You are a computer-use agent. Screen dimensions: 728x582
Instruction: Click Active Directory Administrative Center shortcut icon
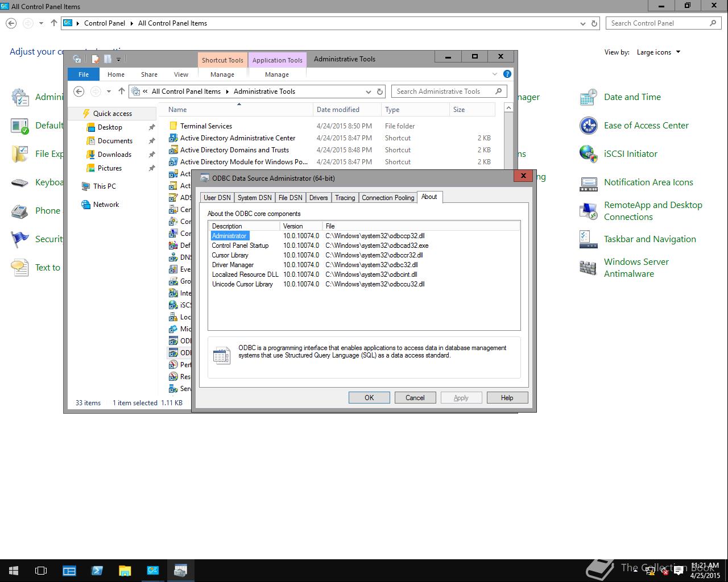click(x=173, y=138)
